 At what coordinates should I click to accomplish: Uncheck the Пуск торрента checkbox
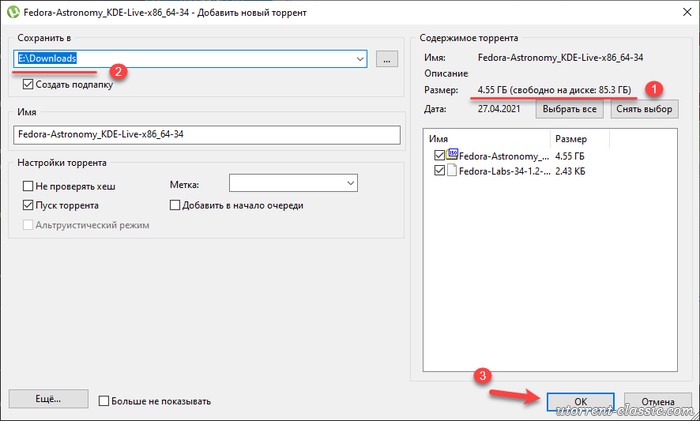tap(28, 205)
